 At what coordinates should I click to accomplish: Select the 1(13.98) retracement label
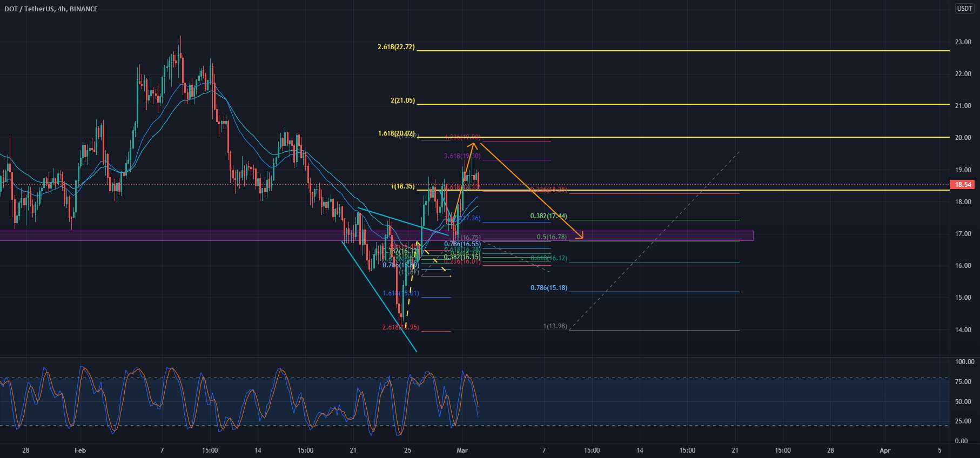point(555,326)
